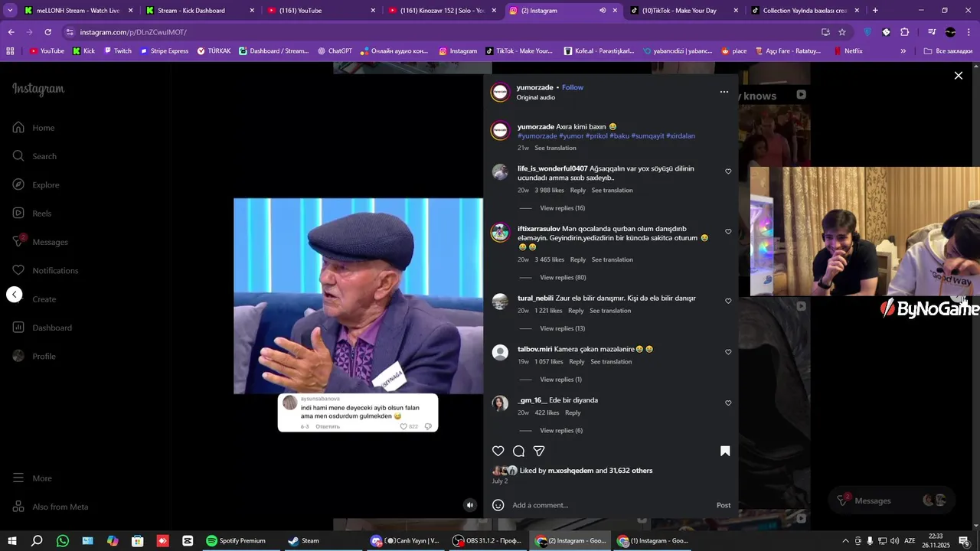Viewport: 980px width, 551px height.
Task: Expand View replies (80)
Action: pos(563,278)
